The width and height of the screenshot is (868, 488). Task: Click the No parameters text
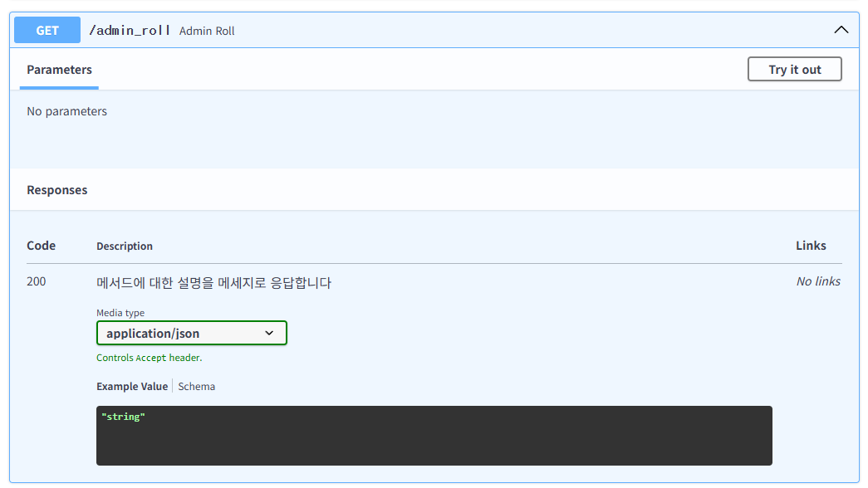coord(67,111)
